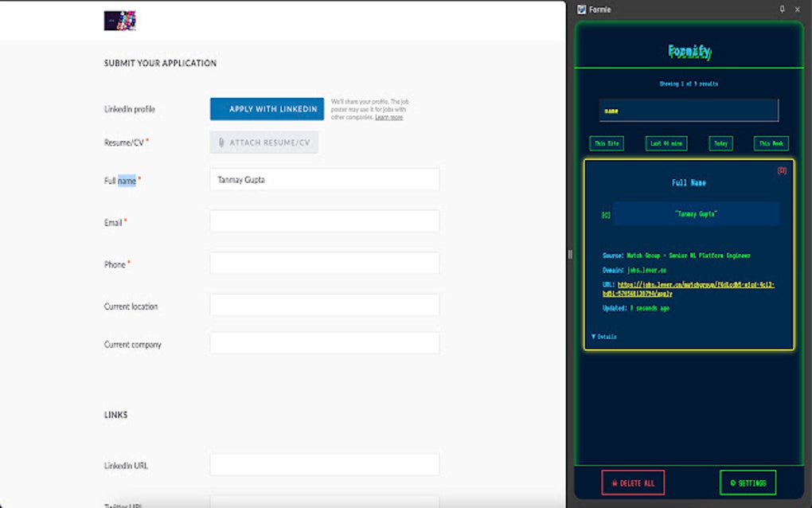Click the LinkedIn URL input field
The height and width of the screenshot is (508, 812).
(x=325, y=465)
